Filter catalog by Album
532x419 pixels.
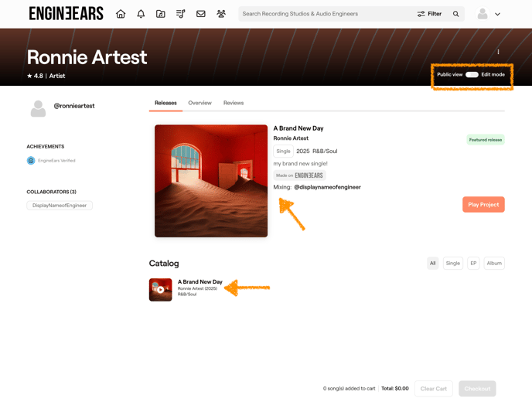(x=494, y=264)
